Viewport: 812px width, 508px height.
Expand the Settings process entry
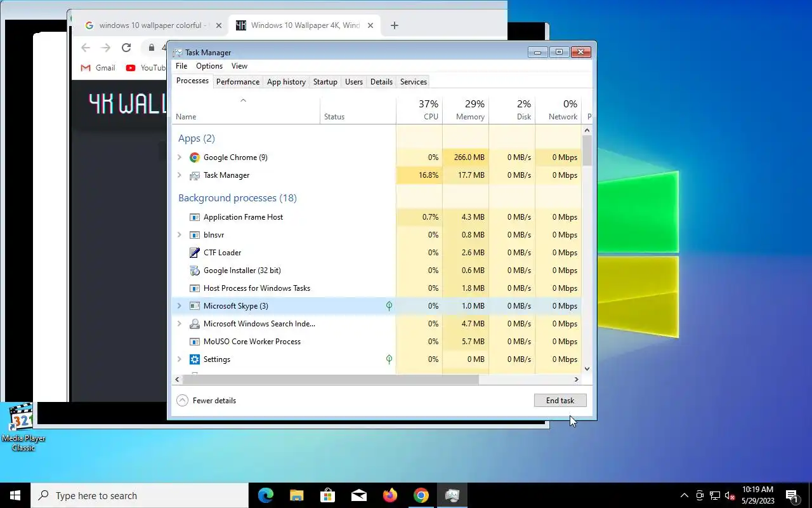(180, 359)
